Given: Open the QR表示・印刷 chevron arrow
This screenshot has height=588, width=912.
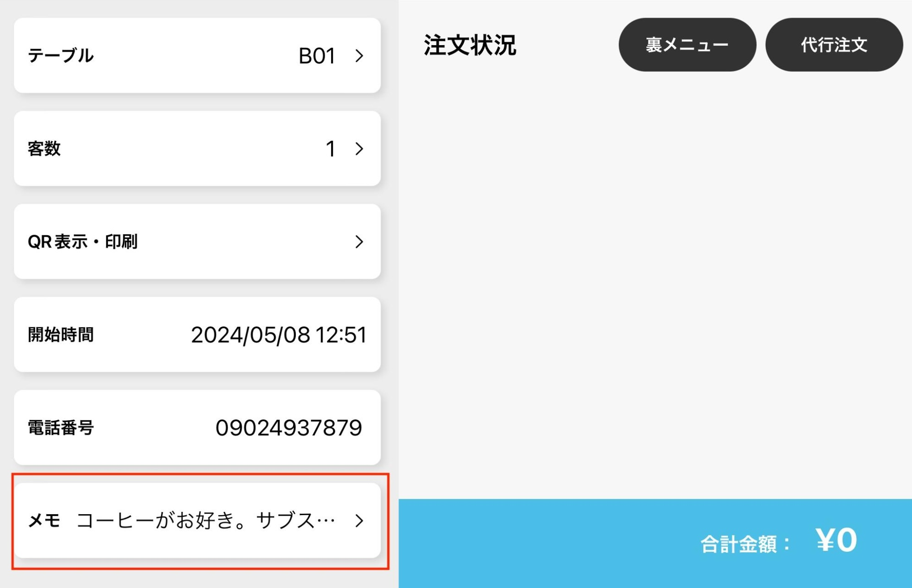Looking at the screenshot, I should (x=359, y=242).
